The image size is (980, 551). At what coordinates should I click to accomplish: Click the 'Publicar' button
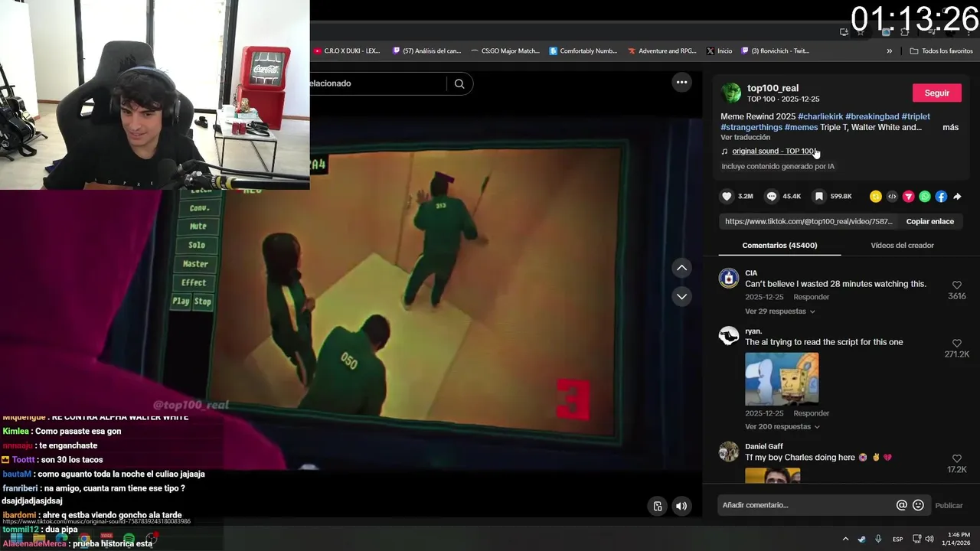click(949, 505)
